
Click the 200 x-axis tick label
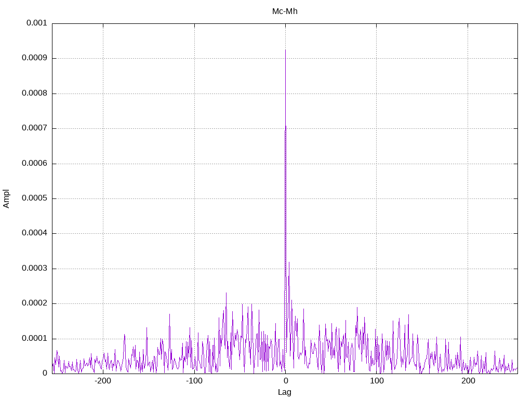tap(468, 381)
